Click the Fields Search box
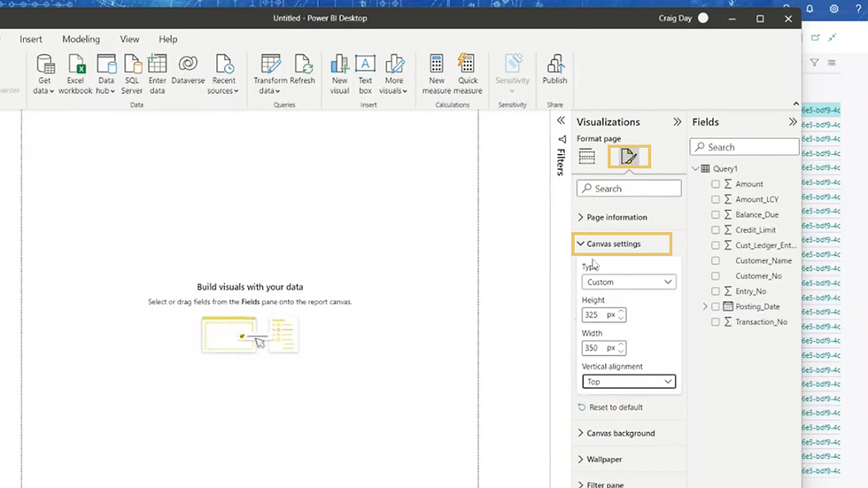 pyautogui.click(x=745, y=147)
